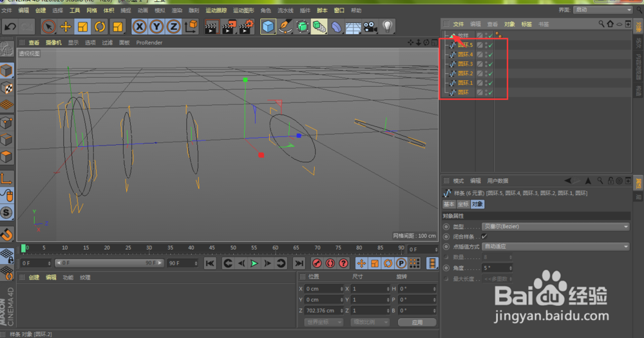The height and width of the screenshot is (338, 644).
Task: Select the Live Selection arrow tool
Action: (x=48, y=27)
